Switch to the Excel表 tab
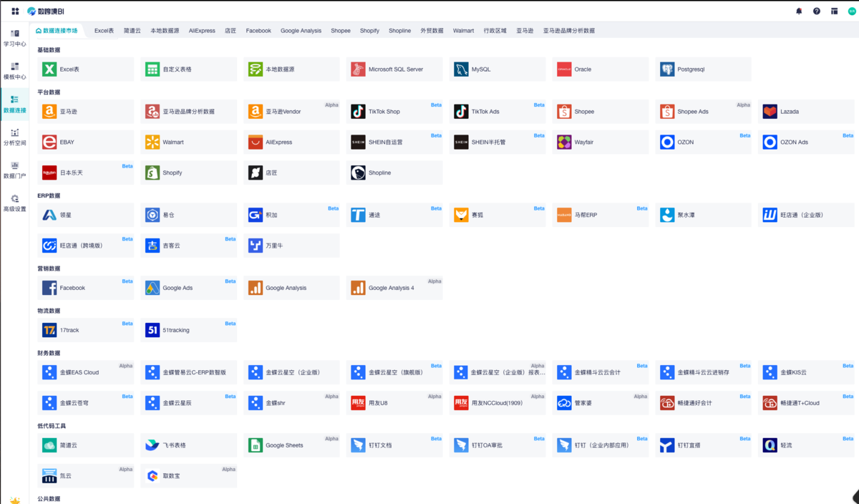The width and height of the screenshot is (859, 504). (104, 31)
